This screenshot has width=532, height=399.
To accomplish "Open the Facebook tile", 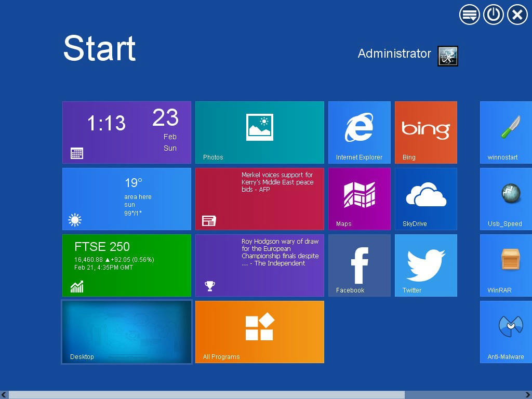I will 360,265.
